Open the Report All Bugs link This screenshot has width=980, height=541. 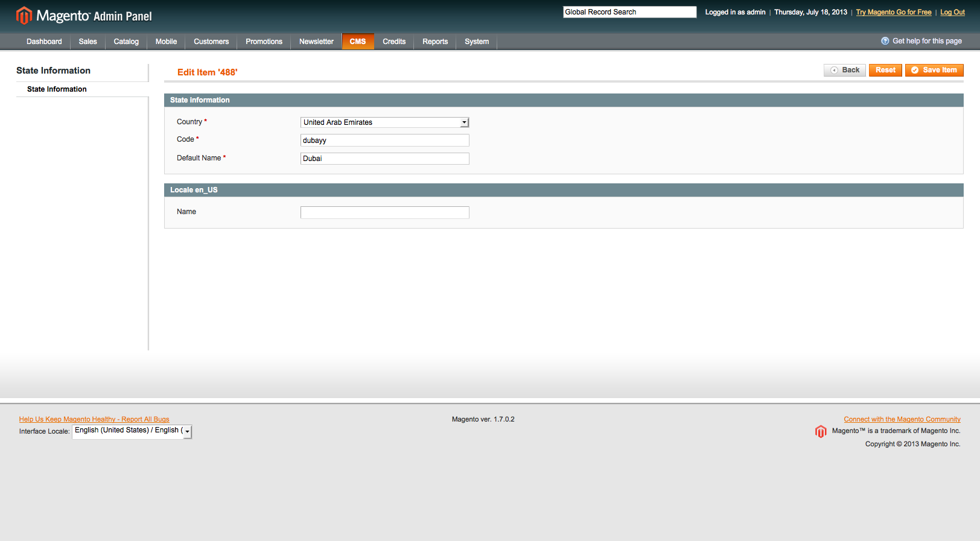click(x=94, y=419)
